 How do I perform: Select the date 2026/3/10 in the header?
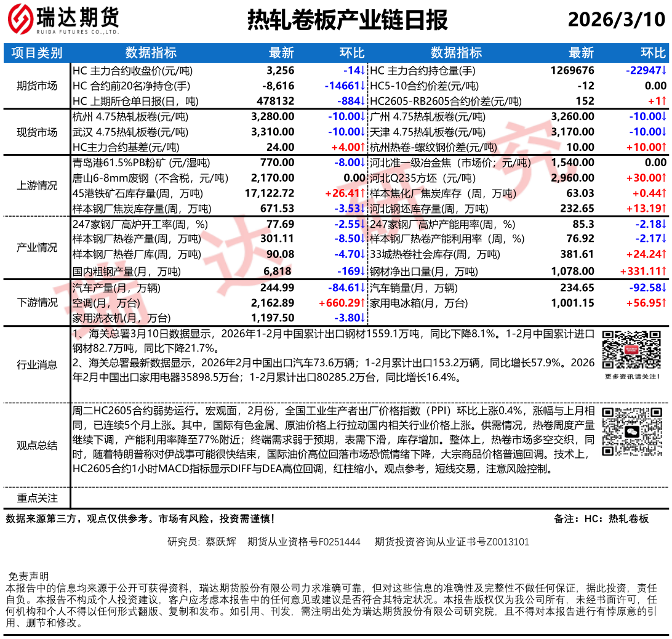tap(616, 20)
